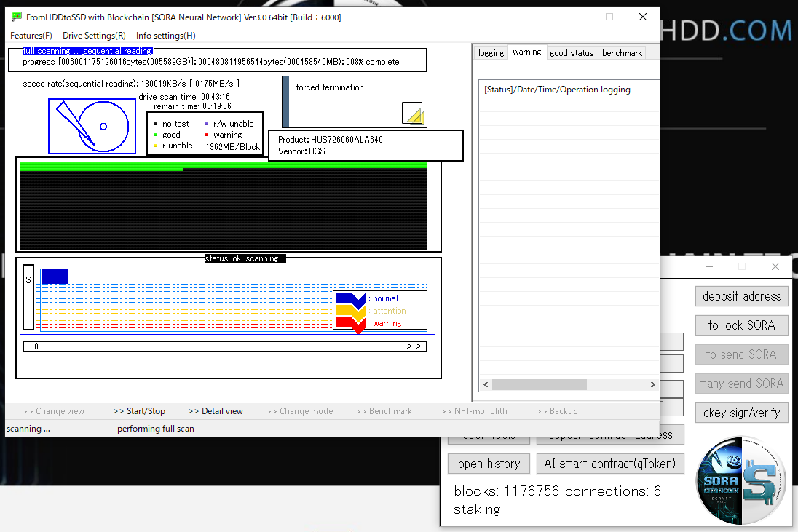Click the Product HUS726060ALA640 text
The width and height of the screenshot is (798, 532).
coord(331,139)
